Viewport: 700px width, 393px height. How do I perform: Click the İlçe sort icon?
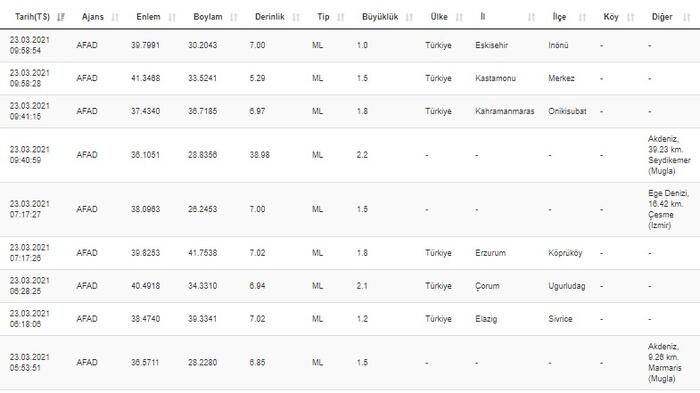point(582,17)
